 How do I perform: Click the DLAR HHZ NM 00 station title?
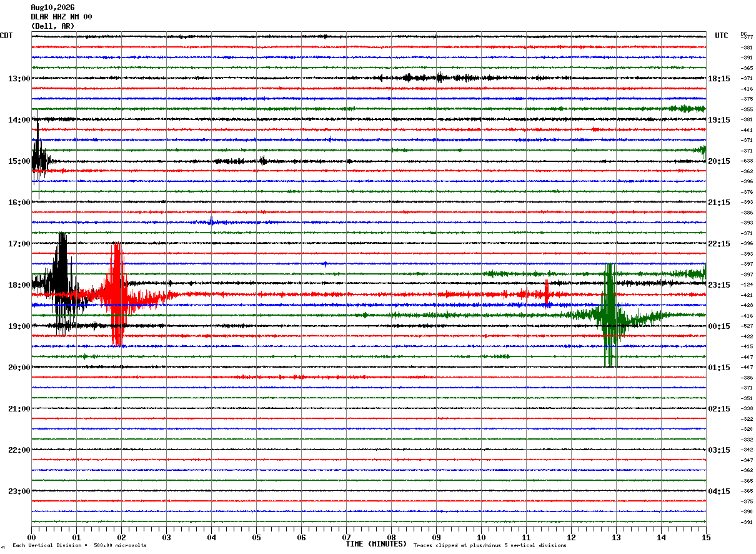click(61, 17)
